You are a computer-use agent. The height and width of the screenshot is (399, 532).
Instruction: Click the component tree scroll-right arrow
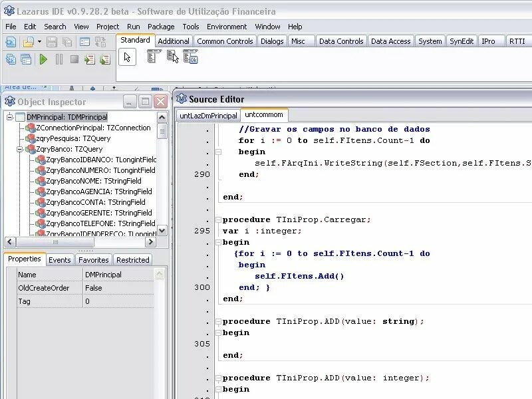150,242
